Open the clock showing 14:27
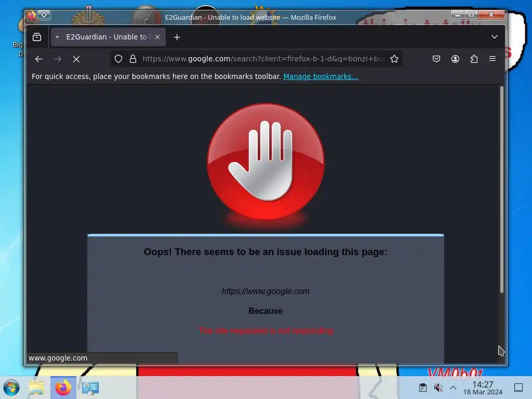Screen dimensions: 532x399 [483, 388]
